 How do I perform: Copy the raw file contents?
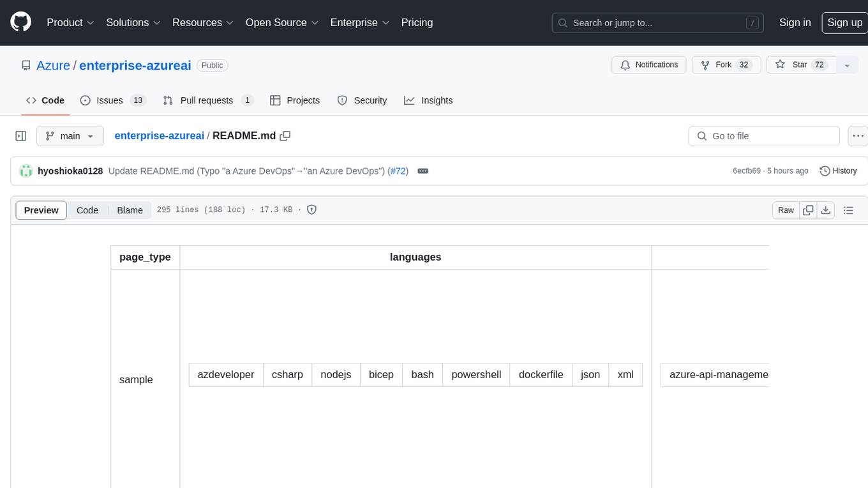pos(808,210)
